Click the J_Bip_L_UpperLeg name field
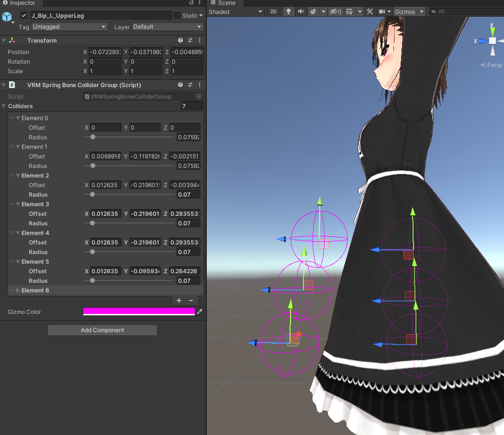The image size is (504, 435). click(x=101, y=15)
